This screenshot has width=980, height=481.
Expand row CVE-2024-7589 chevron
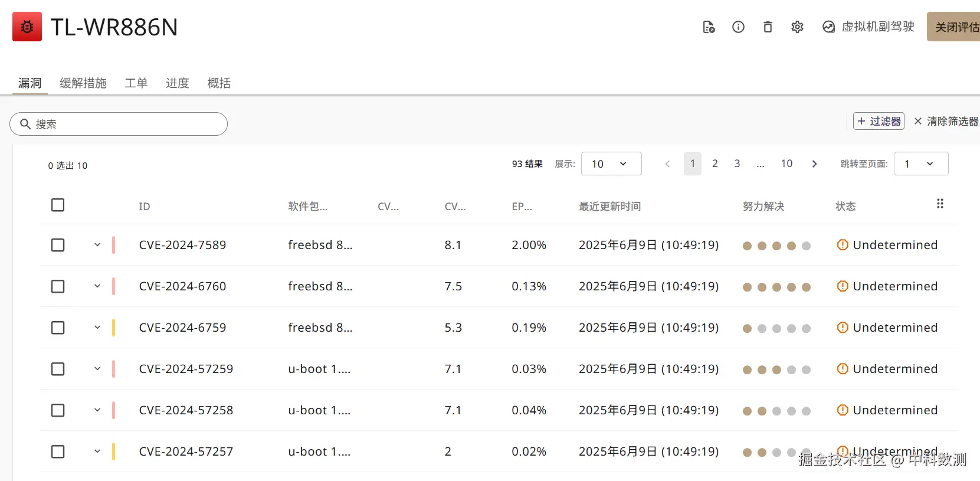pyautogui.click(x=97, y=244)
